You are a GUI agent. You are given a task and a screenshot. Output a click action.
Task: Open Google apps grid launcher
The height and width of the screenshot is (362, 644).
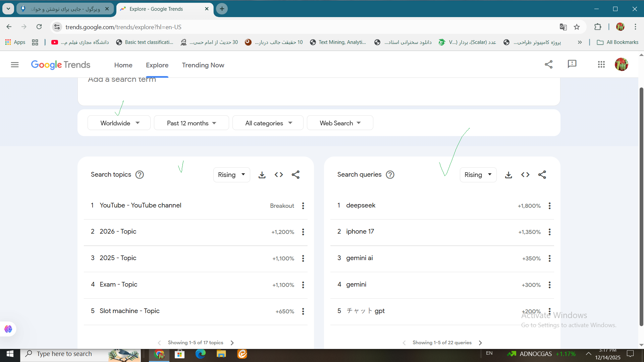click(601, 64)
